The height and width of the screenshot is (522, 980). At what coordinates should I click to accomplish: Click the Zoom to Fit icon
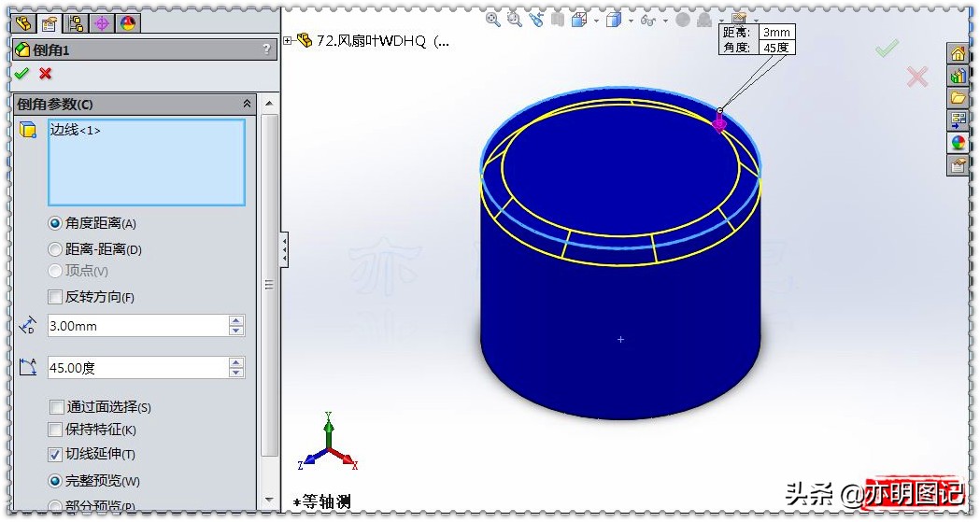[492, 20]
